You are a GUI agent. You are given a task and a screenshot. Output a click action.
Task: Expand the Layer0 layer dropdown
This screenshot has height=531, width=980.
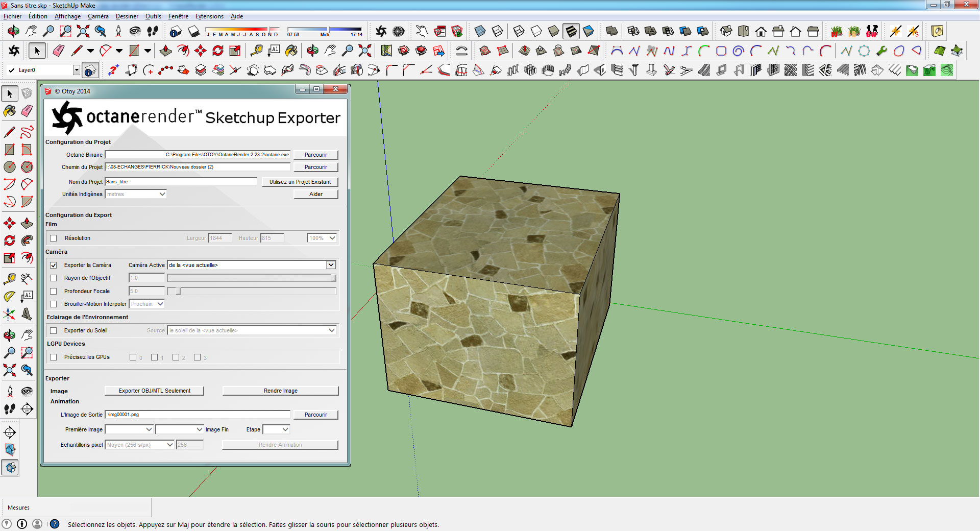[76, 70]
